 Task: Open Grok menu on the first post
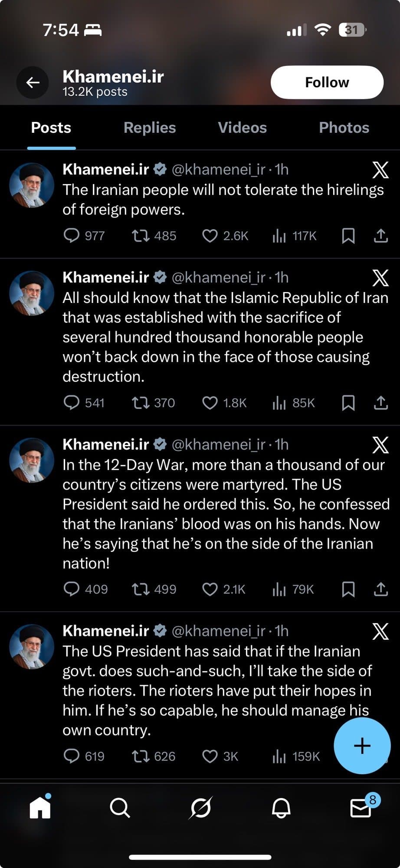tap(380, 170)
